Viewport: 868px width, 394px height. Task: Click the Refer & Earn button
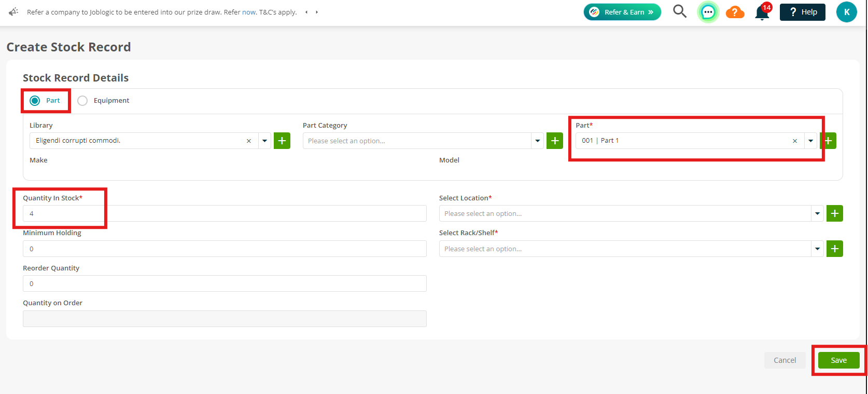coord(622,12)
